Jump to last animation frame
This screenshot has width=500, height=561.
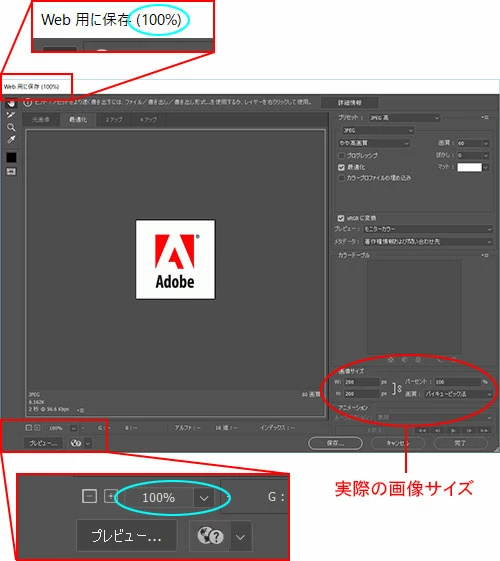484,430
